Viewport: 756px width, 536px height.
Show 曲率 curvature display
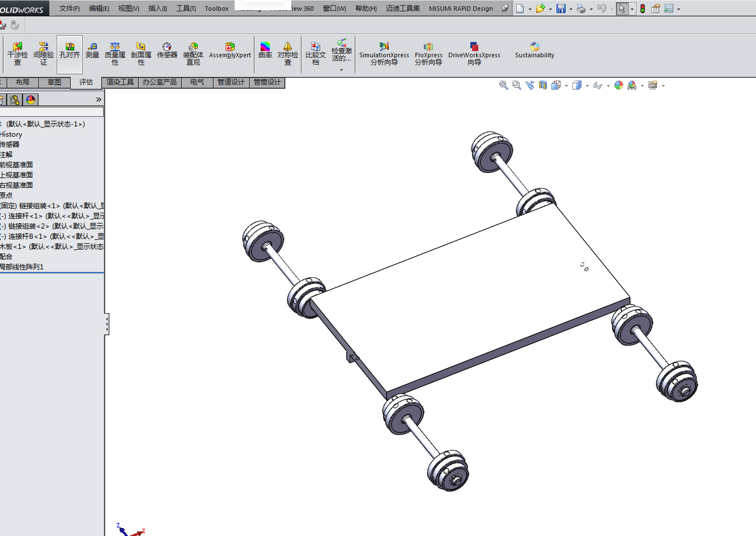click(x=265, y=51)
